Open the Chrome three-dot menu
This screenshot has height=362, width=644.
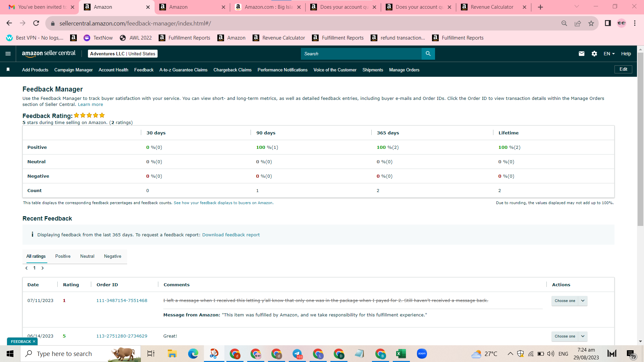coord(635,23)
